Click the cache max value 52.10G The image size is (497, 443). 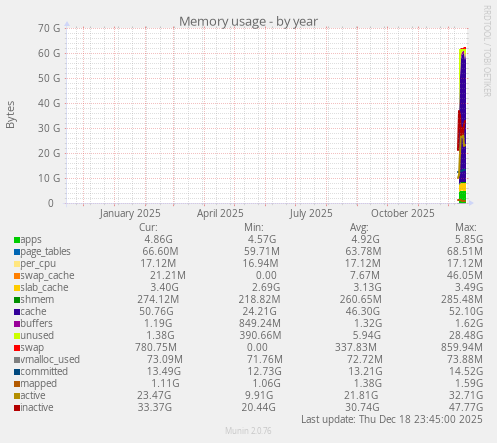466,312
